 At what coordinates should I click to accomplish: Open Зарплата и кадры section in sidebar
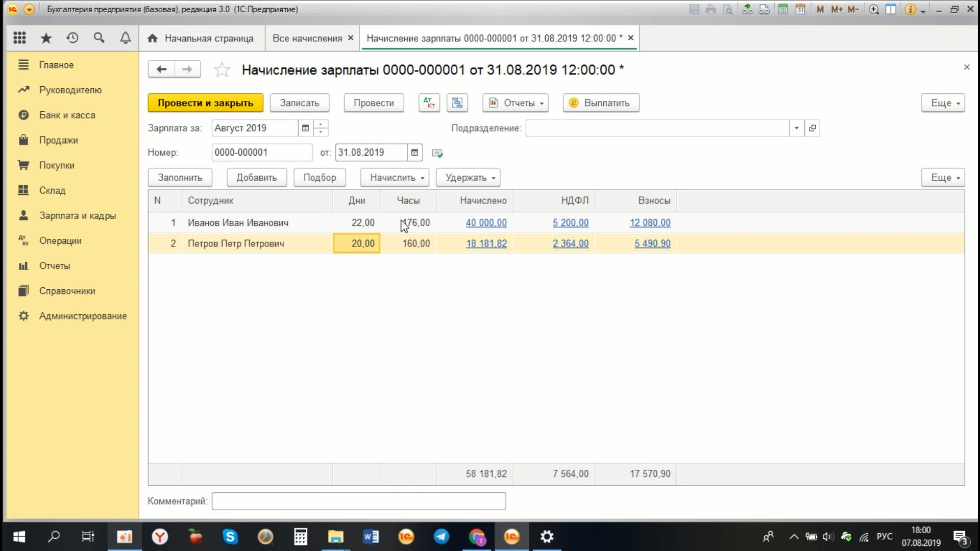[x=78, y=215]
